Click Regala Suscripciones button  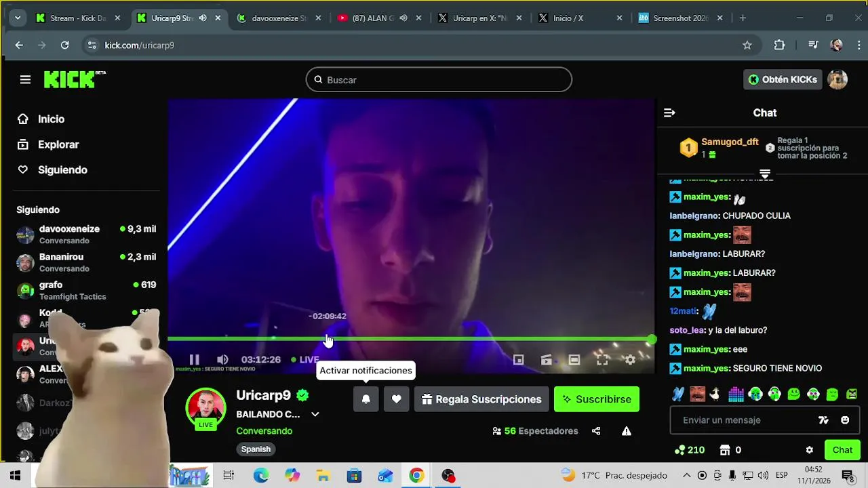tap(481, 399)
